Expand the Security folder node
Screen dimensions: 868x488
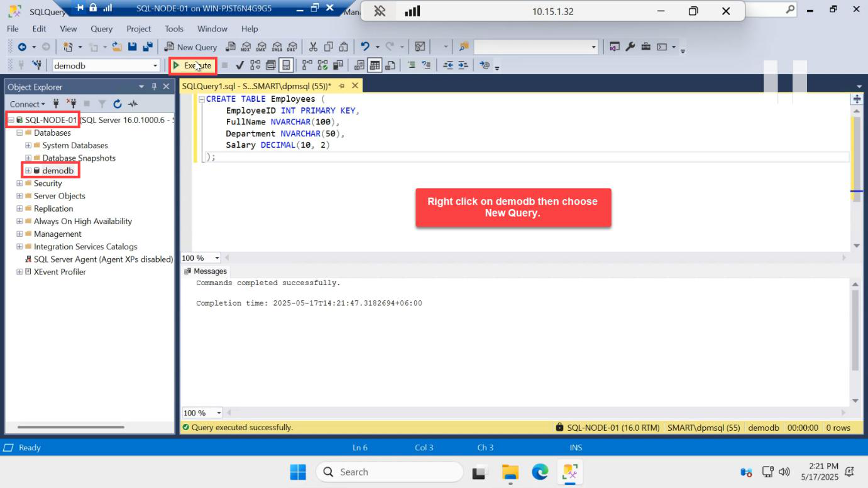(x=19, y=183)
